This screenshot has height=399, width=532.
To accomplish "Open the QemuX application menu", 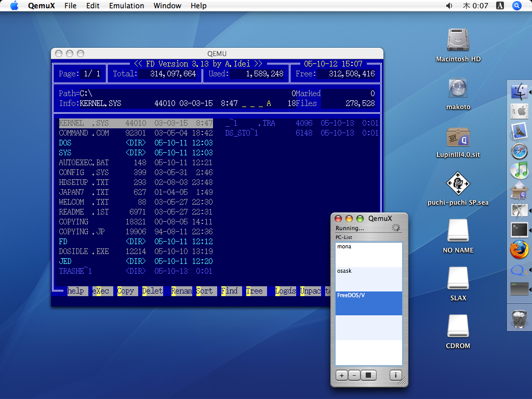I will pyautogui.click(x=42, y=6).
